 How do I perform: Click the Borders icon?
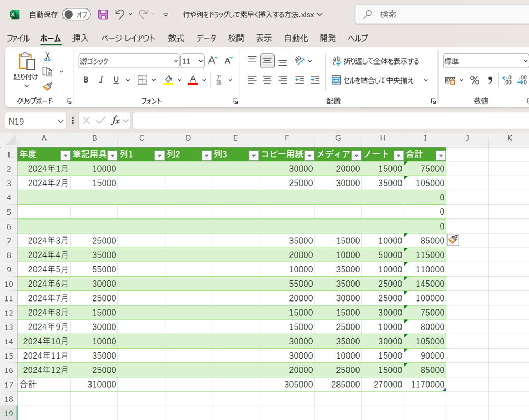142,80
